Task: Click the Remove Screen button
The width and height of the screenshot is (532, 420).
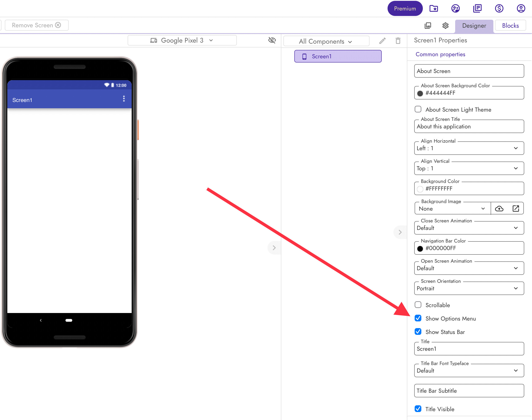Action: click(36, 25)
